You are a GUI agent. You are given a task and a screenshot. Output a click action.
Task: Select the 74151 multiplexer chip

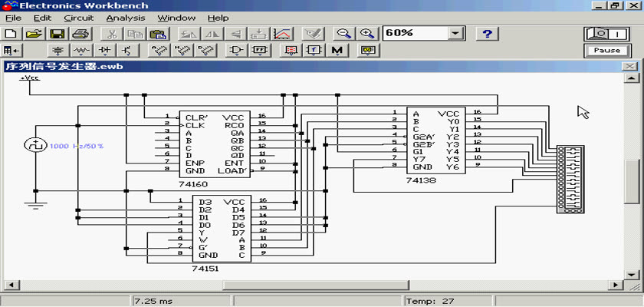click(x=222, y=229)
